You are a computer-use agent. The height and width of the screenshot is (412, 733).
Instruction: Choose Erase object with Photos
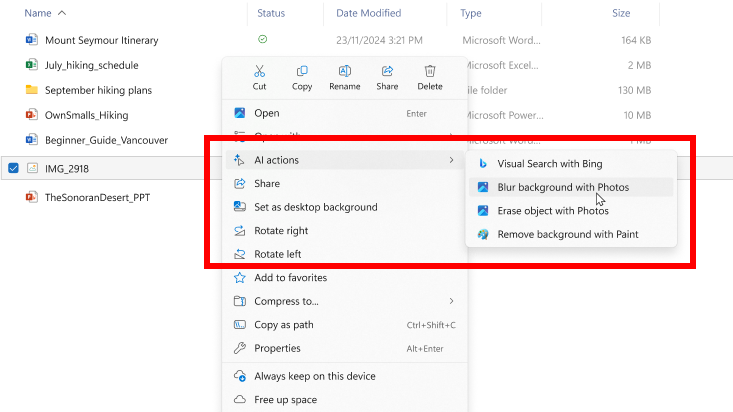tap(552, 211)
